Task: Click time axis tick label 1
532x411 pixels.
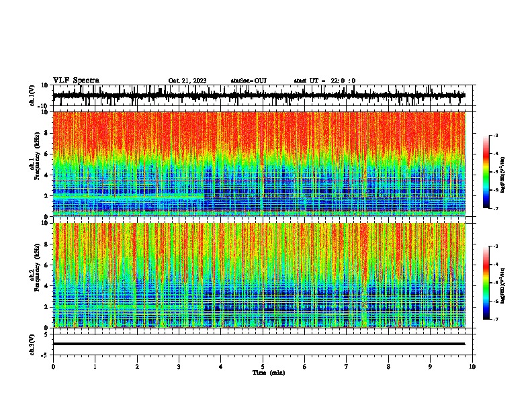Action: click(95, 367)
